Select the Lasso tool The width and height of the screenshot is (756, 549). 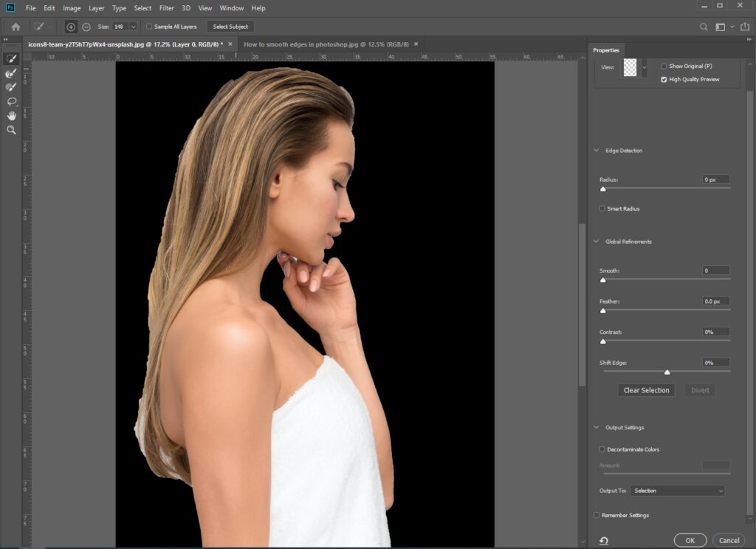tap(11, 102)
